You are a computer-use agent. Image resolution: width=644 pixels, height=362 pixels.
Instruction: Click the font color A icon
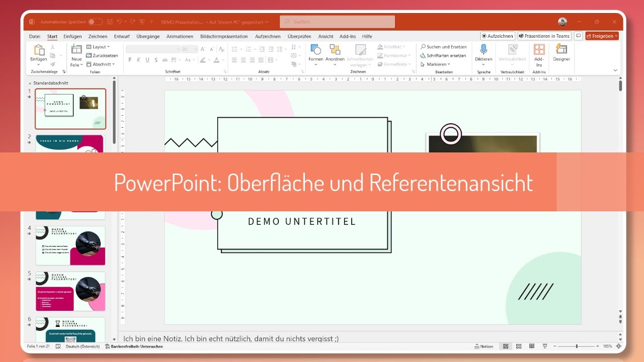tap(216, 60)
